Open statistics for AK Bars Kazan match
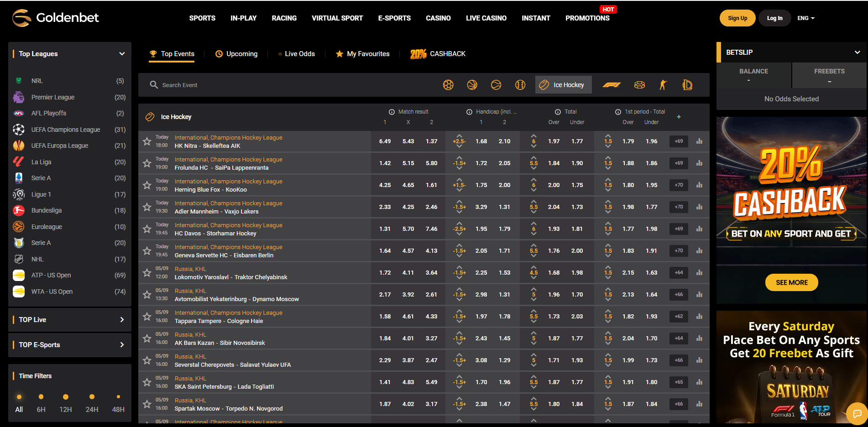Screen dimensions: 868x427 [x=699, y=338]
